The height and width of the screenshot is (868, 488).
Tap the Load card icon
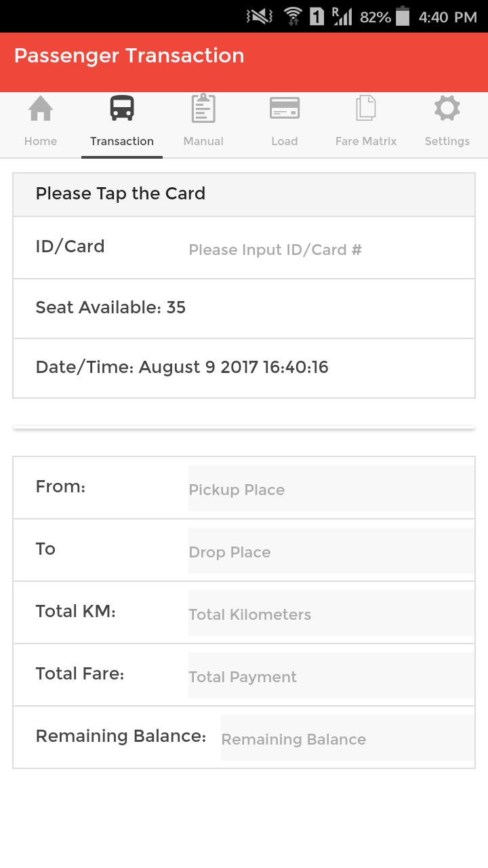[285, 108]
